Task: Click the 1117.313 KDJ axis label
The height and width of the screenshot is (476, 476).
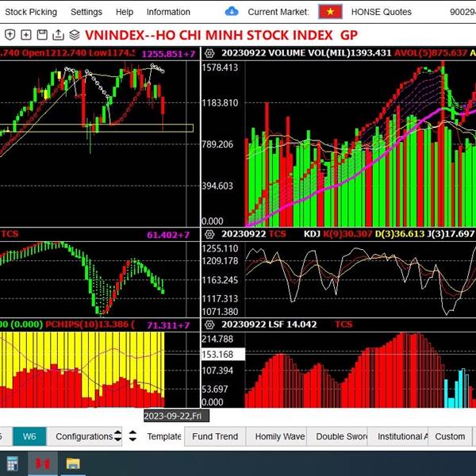Action: (x=220, y=299)
